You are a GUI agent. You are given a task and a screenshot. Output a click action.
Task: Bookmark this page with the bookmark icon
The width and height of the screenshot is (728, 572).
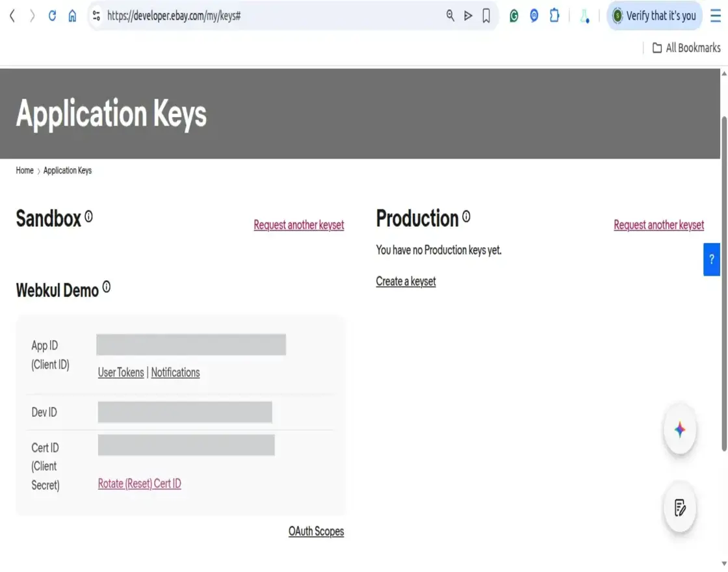click(x=486, y=16)
